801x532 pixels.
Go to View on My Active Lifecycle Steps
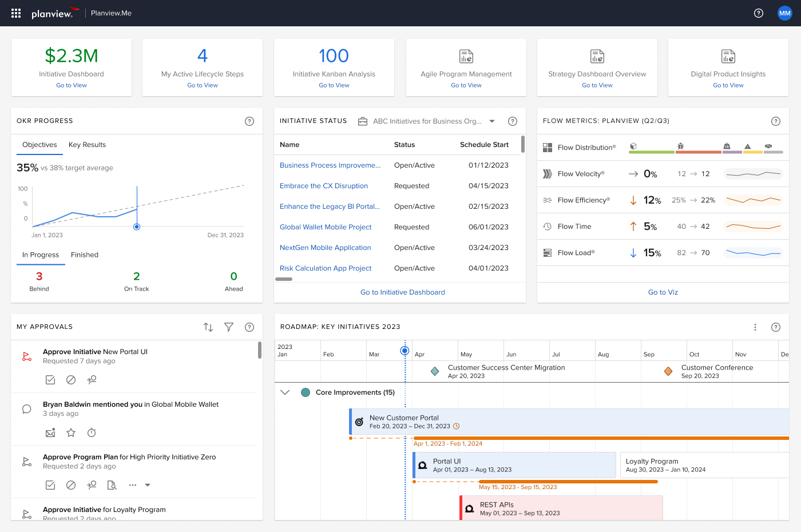pos(203,85)
